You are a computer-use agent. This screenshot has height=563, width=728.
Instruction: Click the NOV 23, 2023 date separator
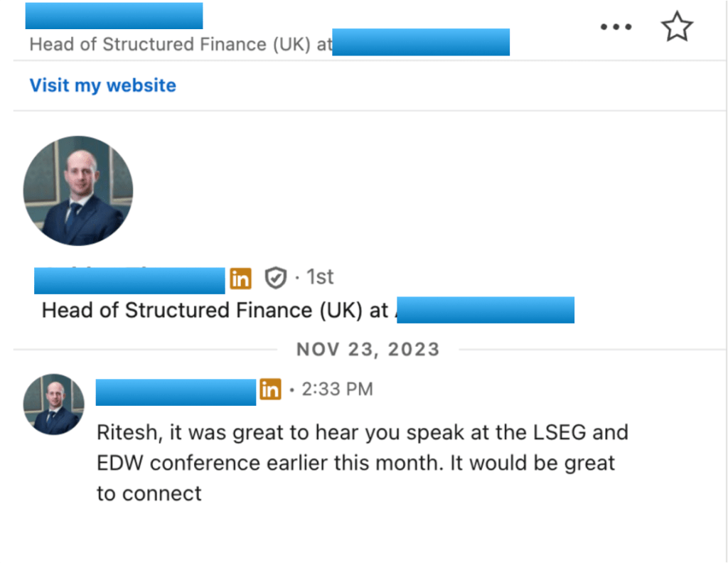[368, 350]
